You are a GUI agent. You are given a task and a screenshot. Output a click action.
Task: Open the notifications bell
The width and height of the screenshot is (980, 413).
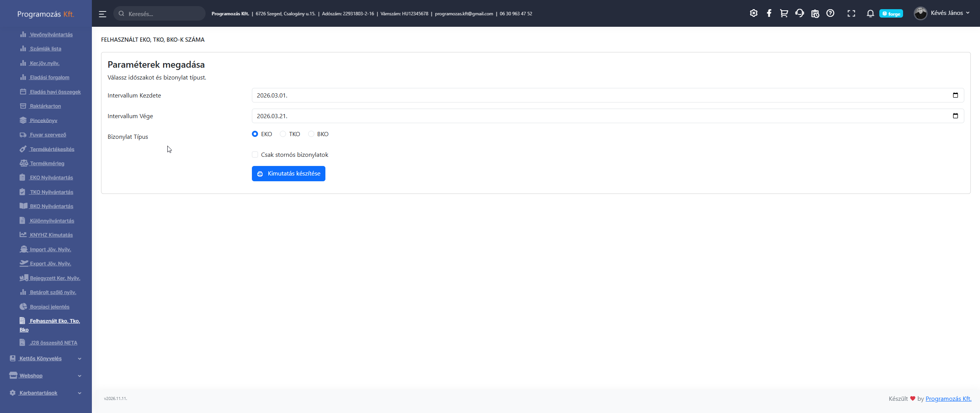[870, 13]
